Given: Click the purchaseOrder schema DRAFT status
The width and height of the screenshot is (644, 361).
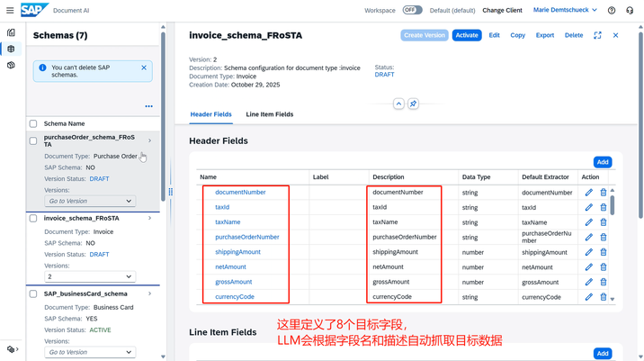Looking at the screenshot, I should point(100,179).
